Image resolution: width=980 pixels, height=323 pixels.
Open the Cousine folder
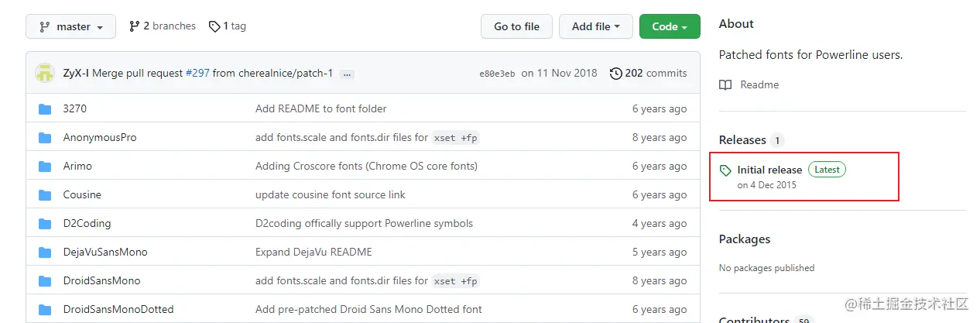click(82, 195)
